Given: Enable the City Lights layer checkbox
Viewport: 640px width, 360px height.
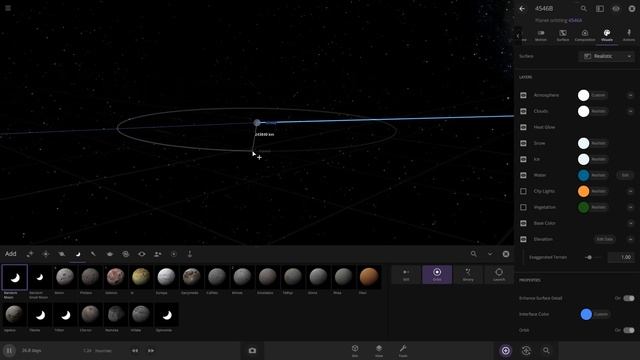Looking at the screenshot, I should coord(523,191).
